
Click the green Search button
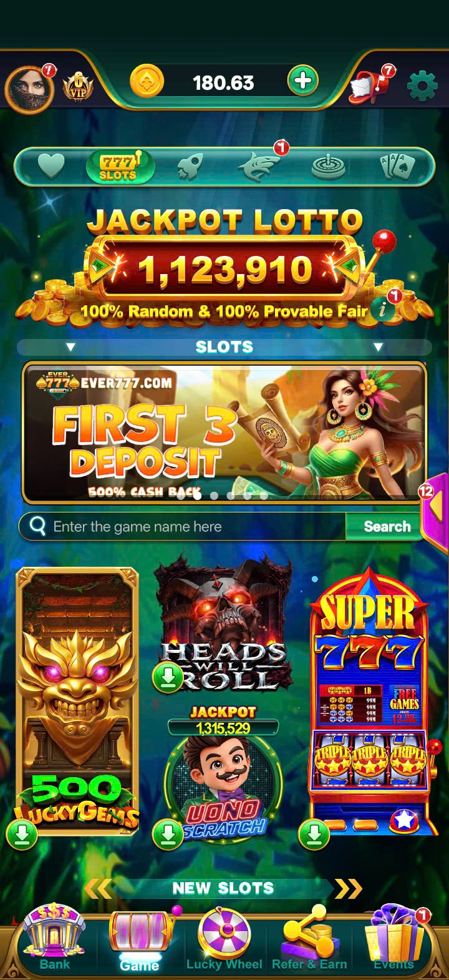387,527
